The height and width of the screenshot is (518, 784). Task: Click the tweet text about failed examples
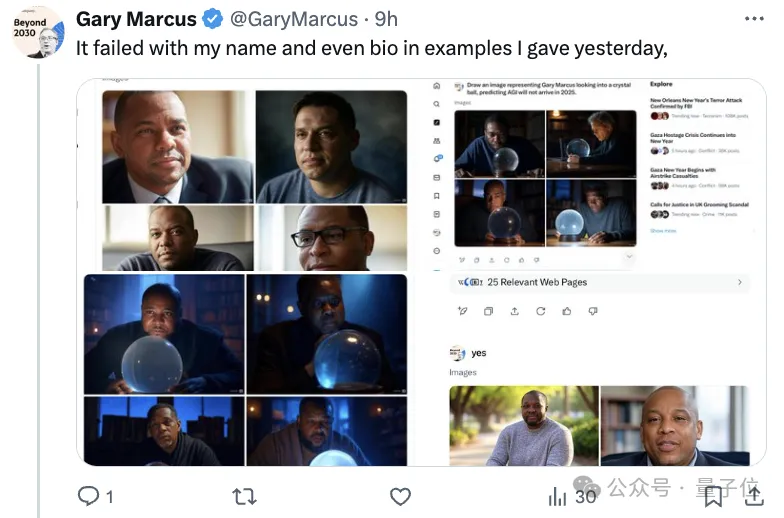371,48
